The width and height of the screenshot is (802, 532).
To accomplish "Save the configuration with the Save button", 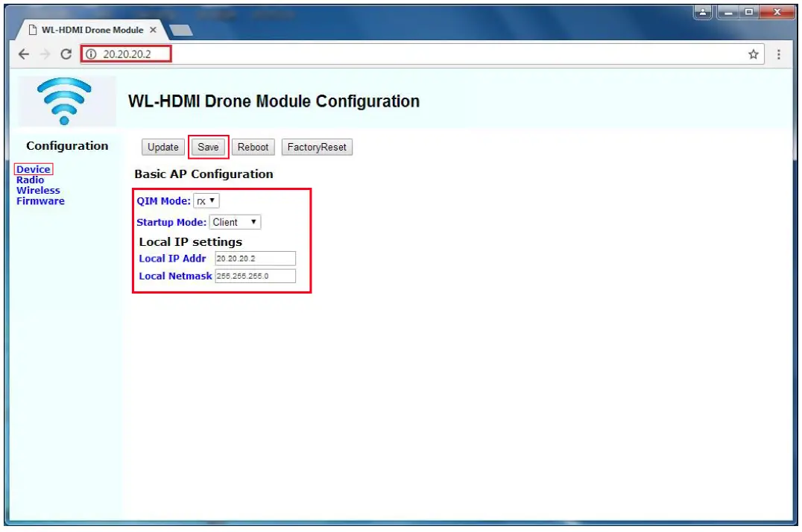I will coord(208,148).
